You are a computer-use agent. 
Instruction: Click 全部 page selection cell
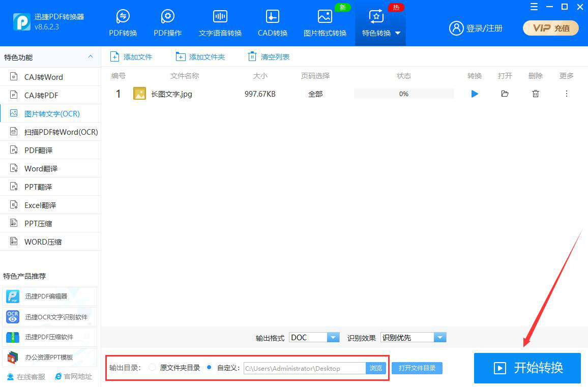[x=315, y=94]
